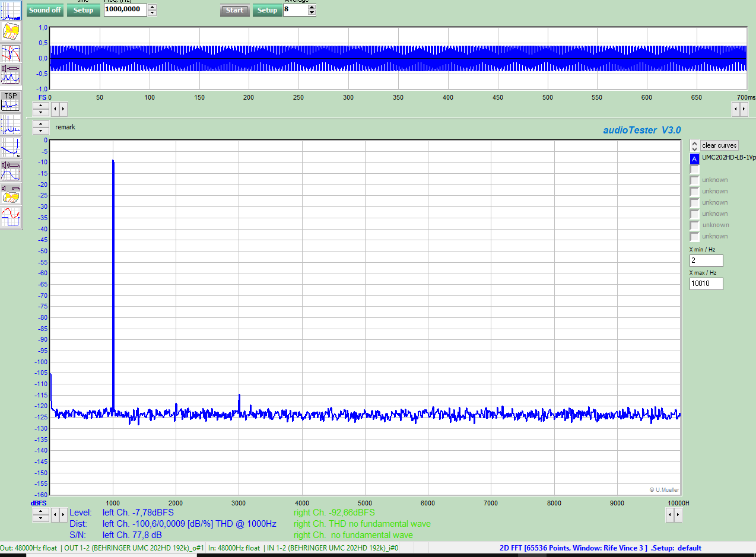Screen dimensions: 756x557
Task: Edit the X max / Hz field
Action: pos(706,284)
